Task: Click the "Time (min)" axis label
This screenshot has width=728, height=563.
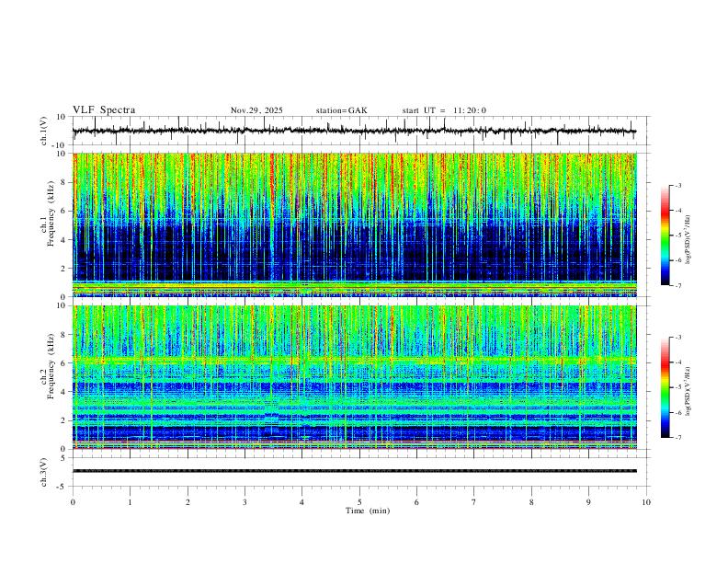Action: tap(368, 511)
